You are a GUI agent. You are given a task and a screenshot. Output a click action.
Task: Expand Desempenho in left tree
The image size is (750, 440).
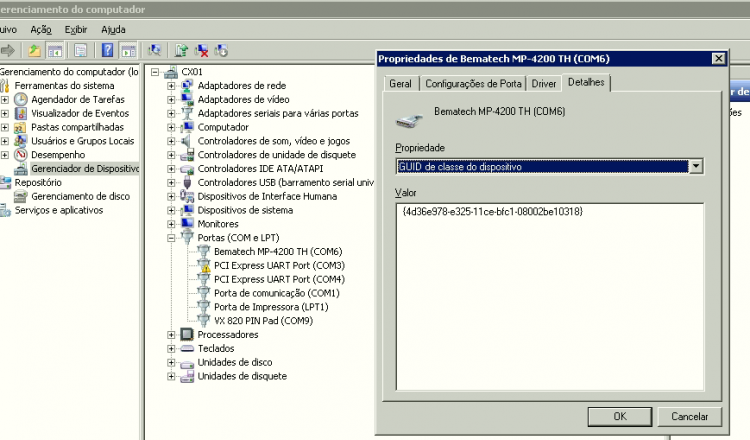5,155
